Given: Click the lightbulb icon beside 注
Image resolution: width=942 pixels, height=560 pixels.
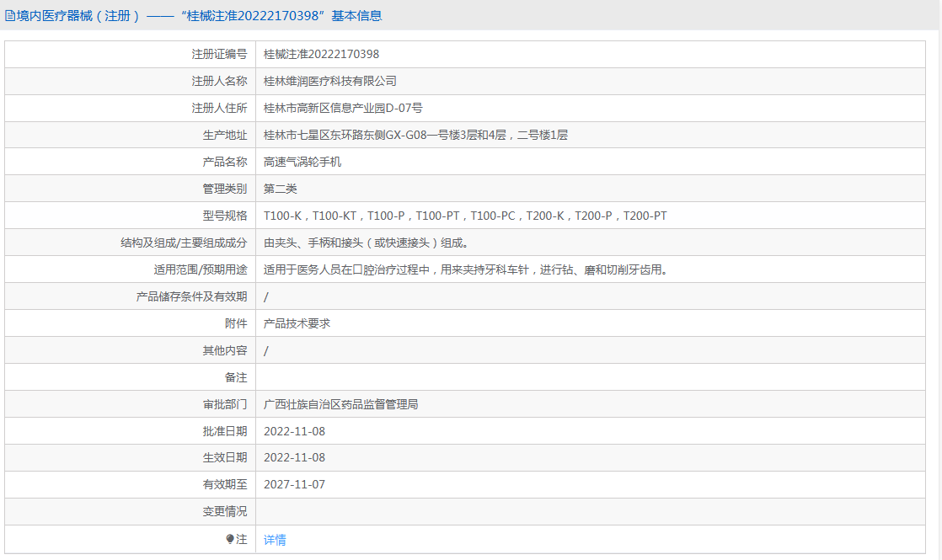Looking at the screenshot, I should click(x=229, y=540).
